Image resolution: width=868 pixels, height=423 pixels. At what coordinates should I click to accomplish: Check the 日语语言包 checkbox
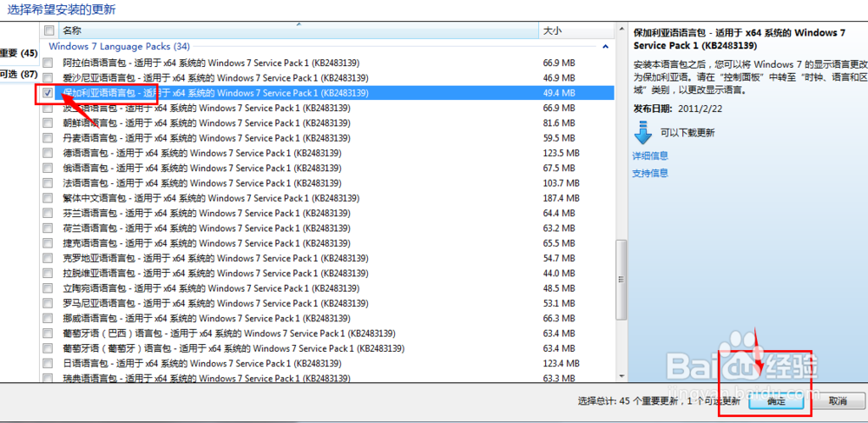click(x=49, y=364)
